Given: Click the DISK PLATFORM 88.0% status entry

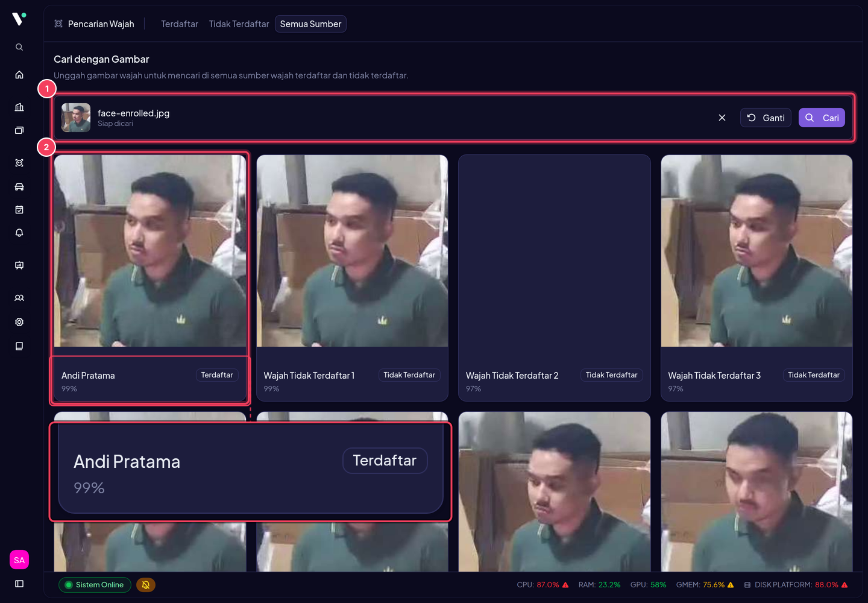Looking at the screenshot, I should tap(796, 585).
